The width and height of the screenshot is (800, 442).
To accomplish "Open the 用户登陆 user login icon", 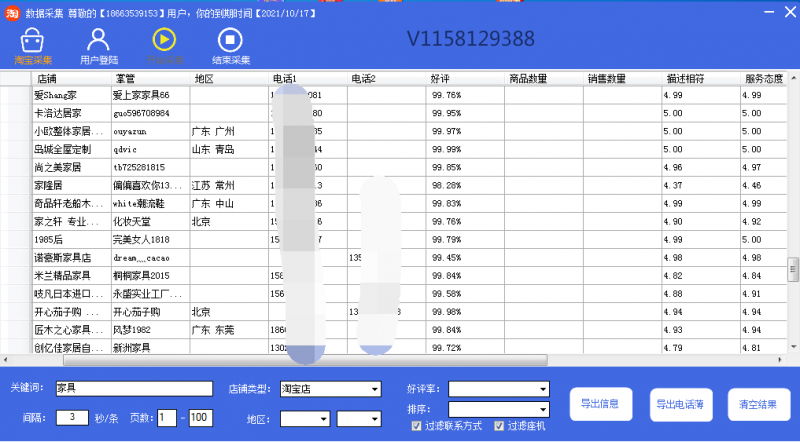I will [97, 42].
